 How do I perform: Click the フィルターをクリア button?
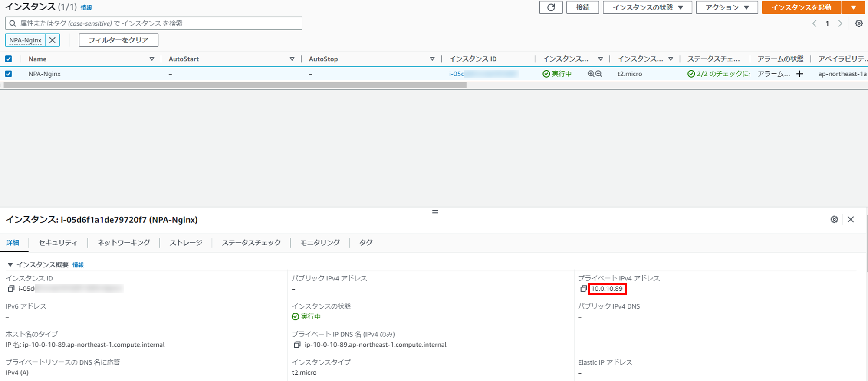(118, 40)
